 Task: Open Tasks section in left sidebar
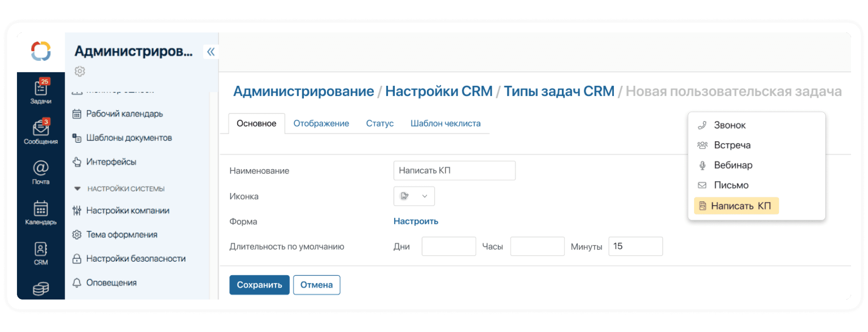coord(41,91)
